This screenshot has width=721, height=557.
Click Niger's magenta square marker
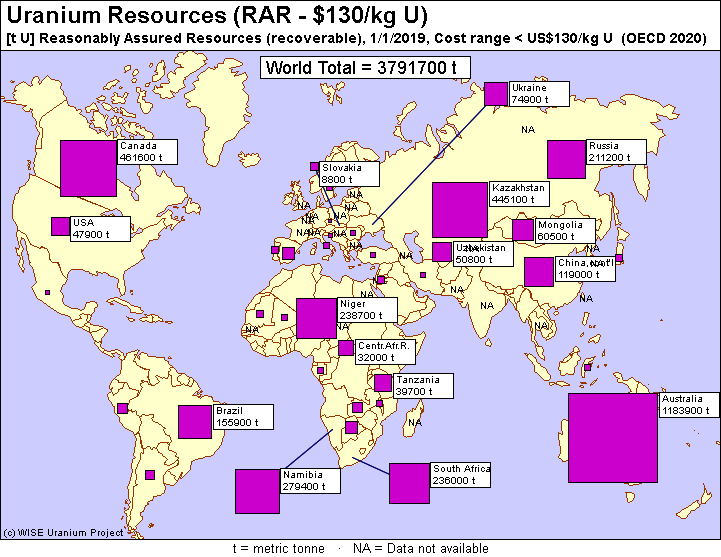click(x=316, y=318)
